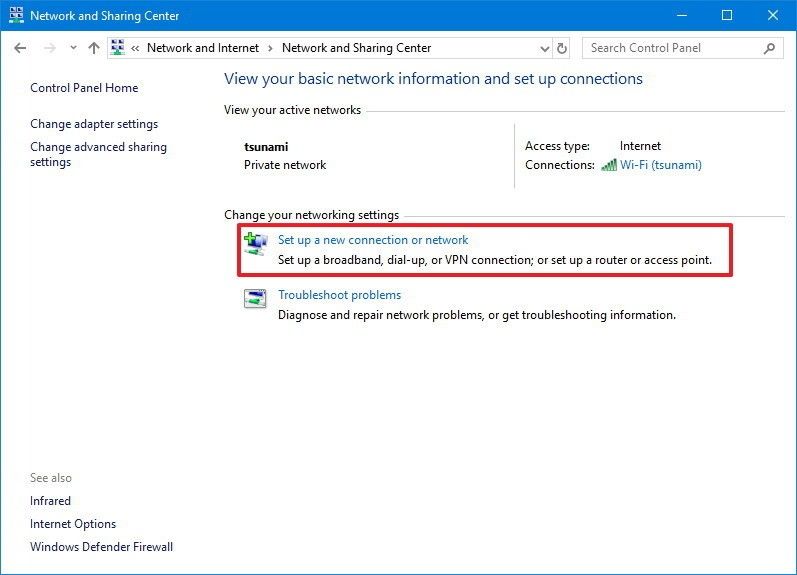
Task: Click the Network and Sharing Center title icon
Action: 16,15
